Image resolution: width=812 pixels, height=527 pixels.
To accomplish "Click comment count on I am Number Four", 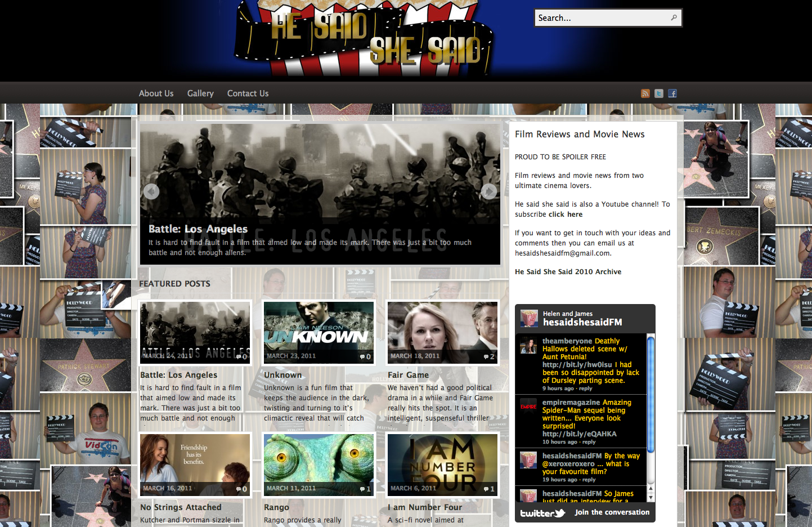I will pyautogui.click(x=489, y=489).
